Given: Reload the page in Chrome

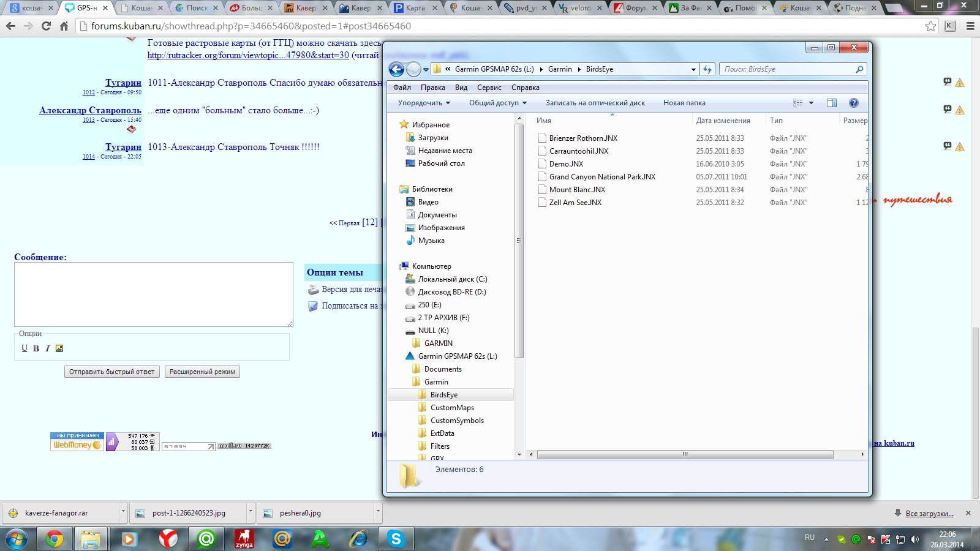Looking at the screenshot, I should [x=46, y=26].
